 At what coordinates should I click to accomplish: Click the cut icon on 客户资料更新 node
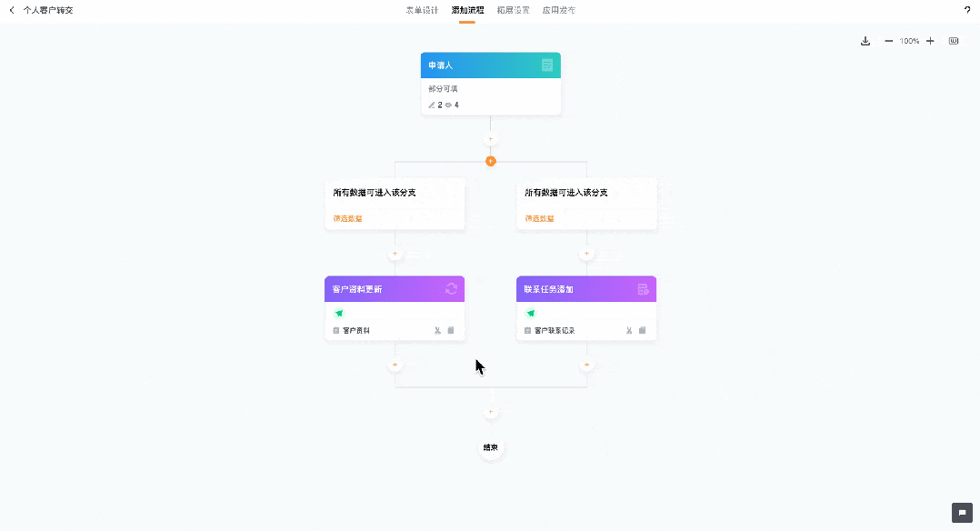[437, 330]
